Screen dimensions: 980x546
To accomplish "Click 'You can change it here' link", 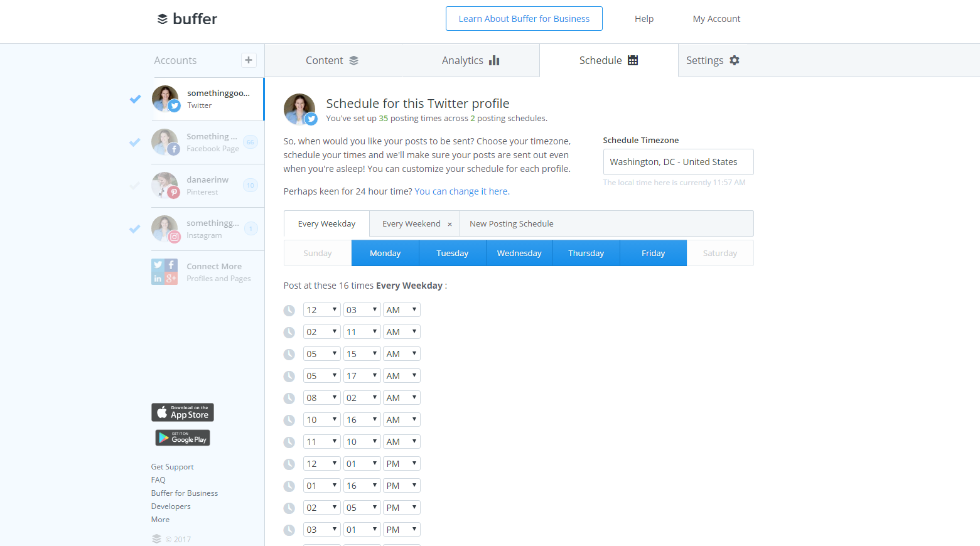I will pos(462,191).
